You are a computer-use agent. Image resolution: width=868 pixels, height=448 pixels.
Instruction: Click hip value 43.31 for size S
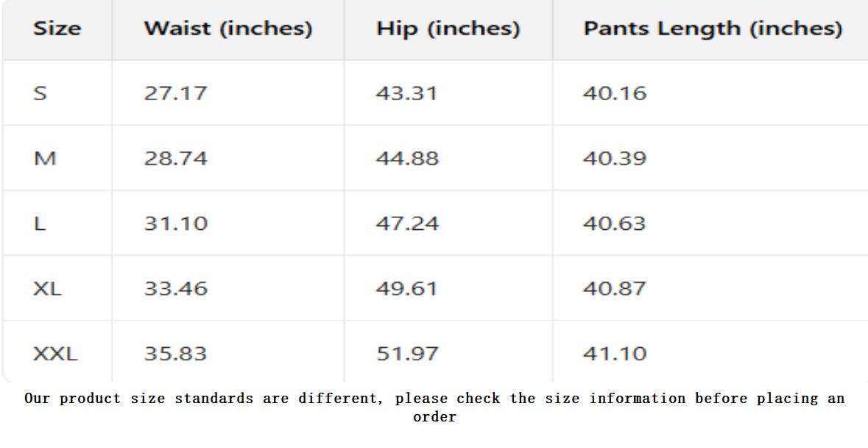[406, 94]
